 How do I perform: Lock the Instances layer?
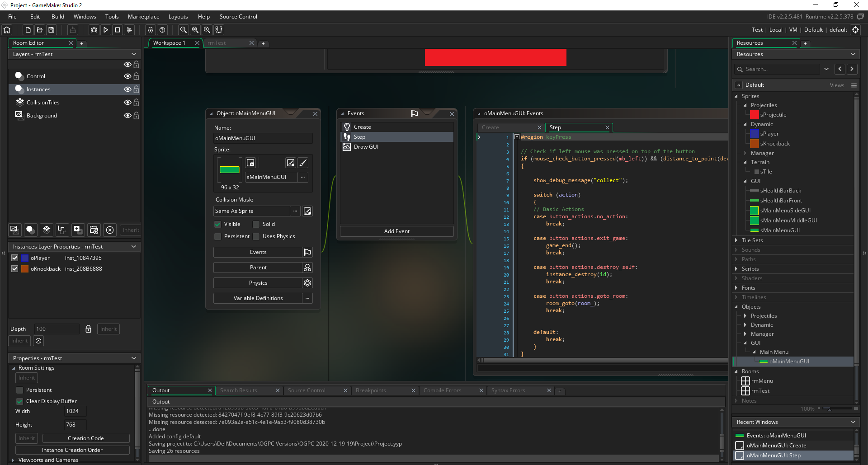[x=136, y=89]
